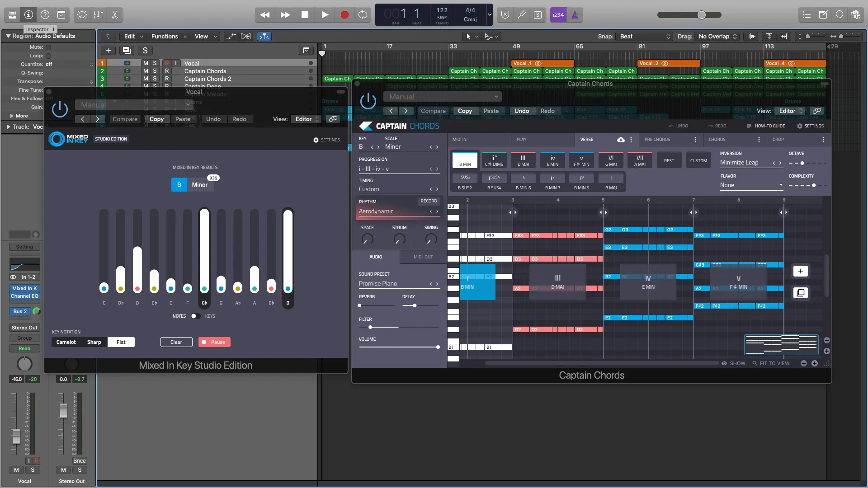Image resolution: width=868 pixels, height=488 pixels.
Task: Select the III D Maj chord tile
Action: point(523,160)
